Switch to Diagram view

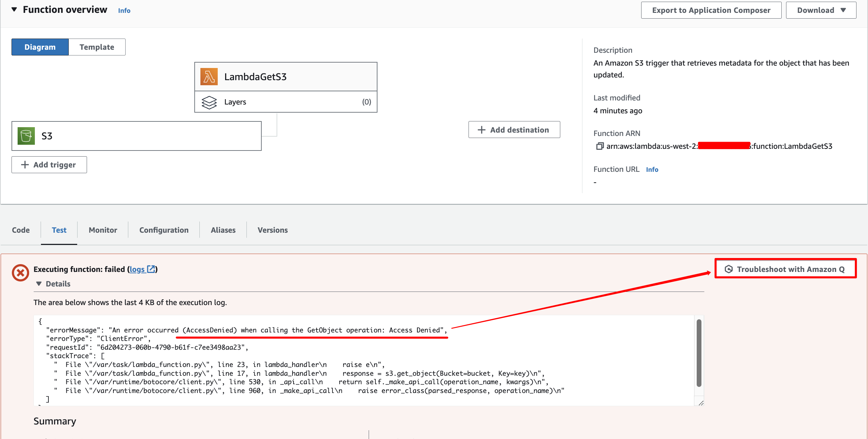[x=40, y=47]
